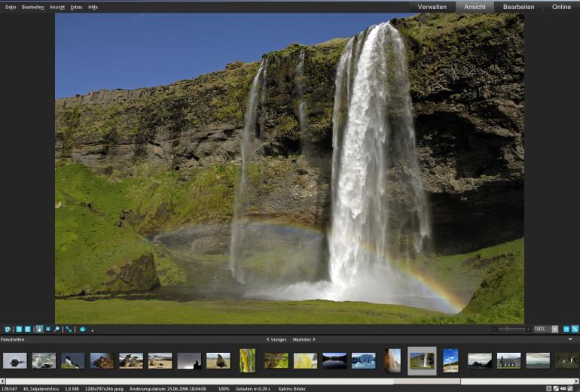Click the zoom slider track
Image resolution: width=580 pixels, height=392 pixels.
[511, 329]
